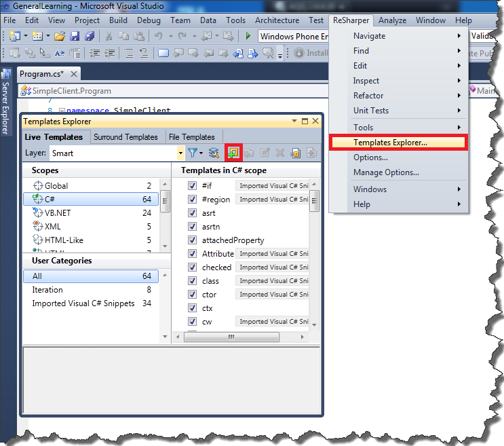This screenshot has height=446, width=504.
Task: Toggle the asrtn template checkbox
Action: coord(192,226)
